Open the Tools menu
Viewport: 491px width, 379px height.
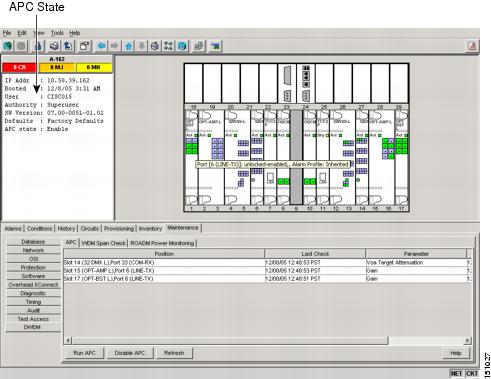[x=57, y=33]
